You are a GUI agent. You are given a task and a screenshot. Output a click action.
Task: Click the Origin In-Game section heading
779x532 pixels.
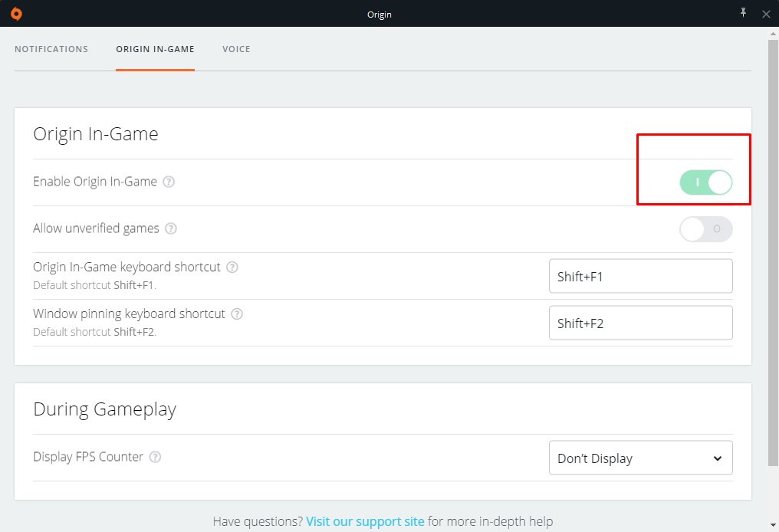click(96, 134)
